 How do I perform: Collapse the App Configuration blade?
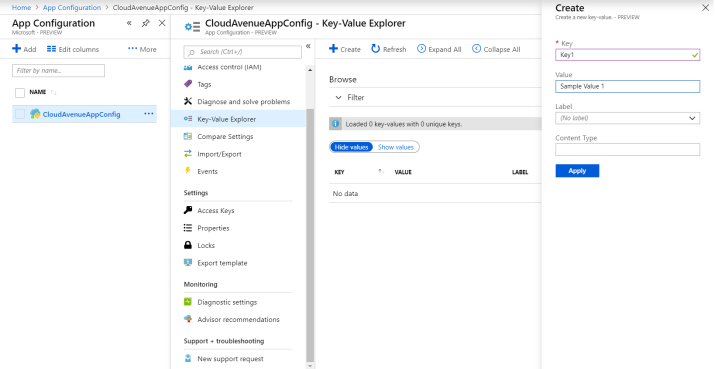[x=129, y=23]
